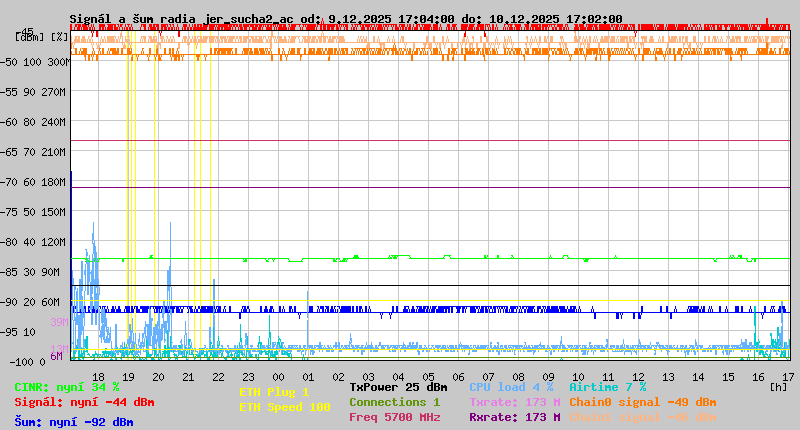Click hour '23' on the time axis
This screenshot has height=430, width=800.
coord(248,377)
